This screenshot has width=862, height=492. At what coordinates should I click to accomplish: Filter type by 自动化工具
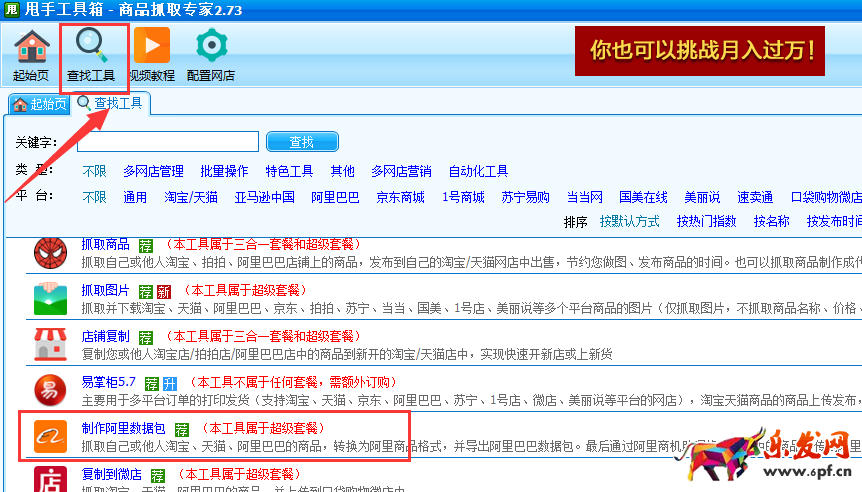478,172
